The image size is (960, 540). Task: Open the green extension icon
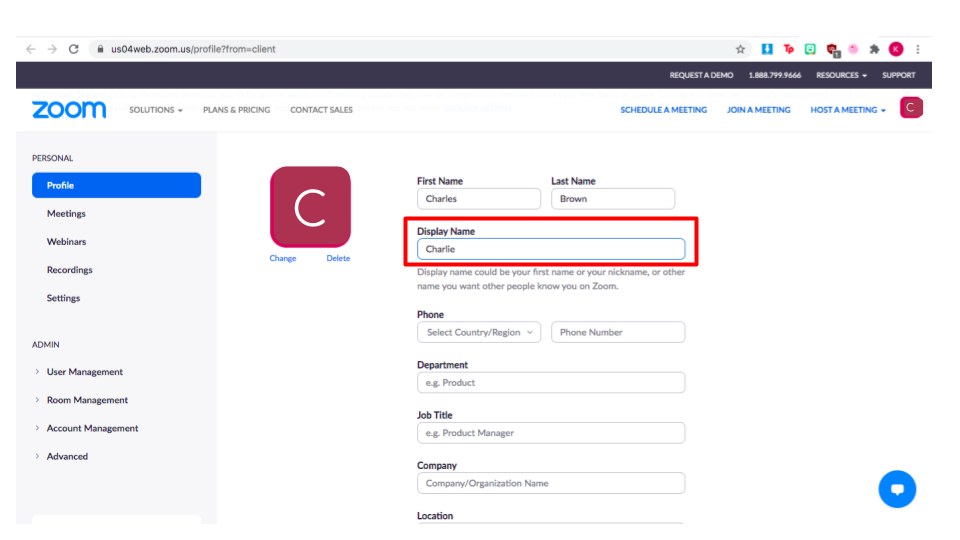pyautogui.click(x=810, y=49)
